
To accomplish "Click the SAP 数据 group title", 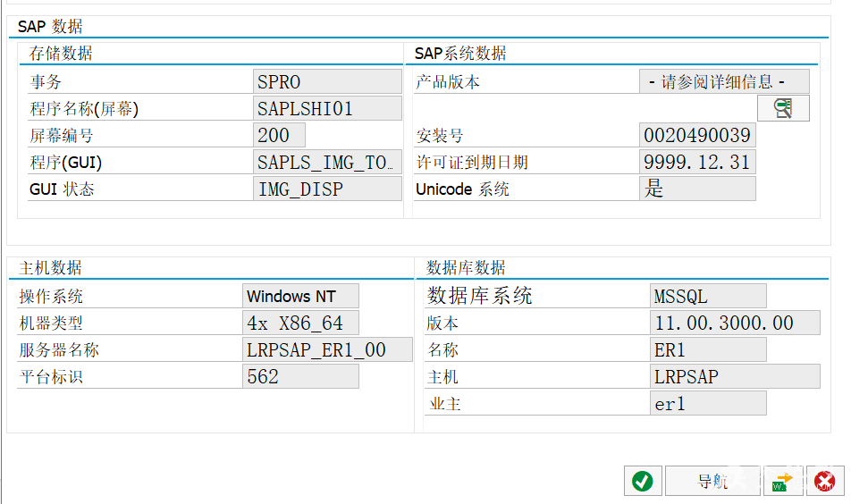I will tap(50, 26).
